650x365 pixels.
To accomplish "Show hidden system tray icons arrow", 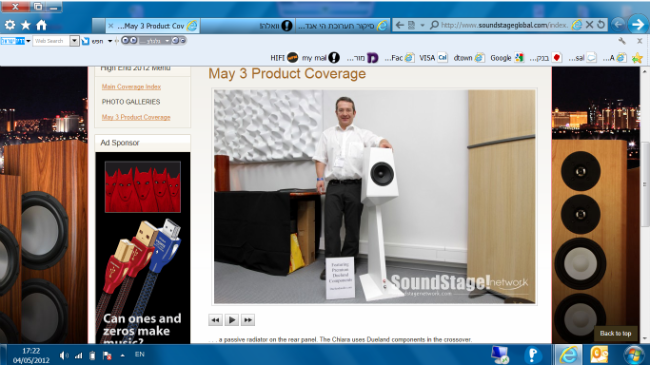I will [122, 355].
